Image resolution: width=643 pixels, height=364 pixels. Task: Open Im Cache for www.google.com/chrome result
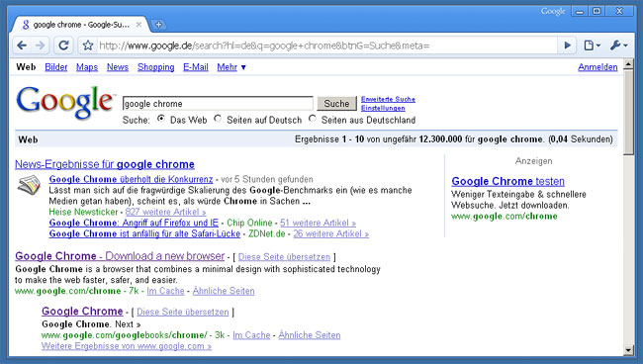[x=165, y=291]
